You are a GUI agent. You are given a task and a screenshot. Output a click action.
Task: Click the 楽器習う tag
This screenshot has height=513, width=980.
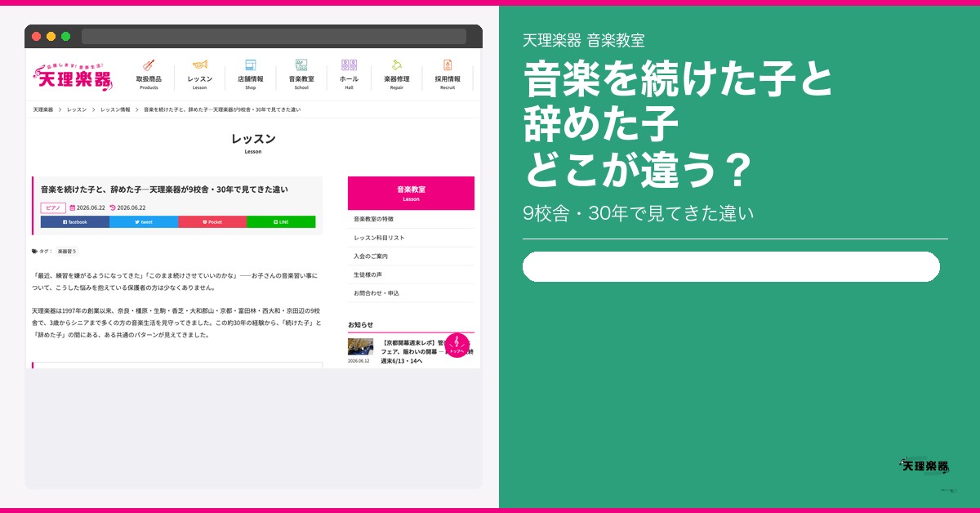coord(67,252)
